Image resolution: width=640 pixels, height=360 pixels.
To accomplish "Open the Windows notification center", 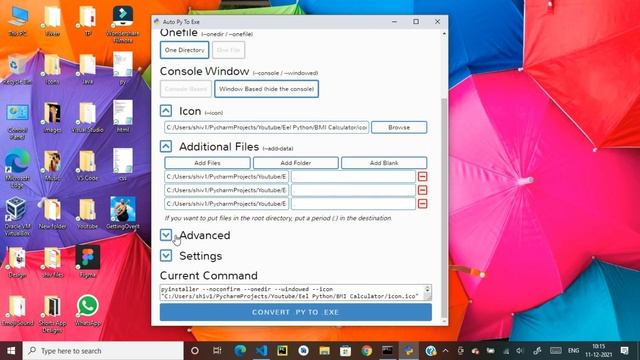I will (624, 351).
